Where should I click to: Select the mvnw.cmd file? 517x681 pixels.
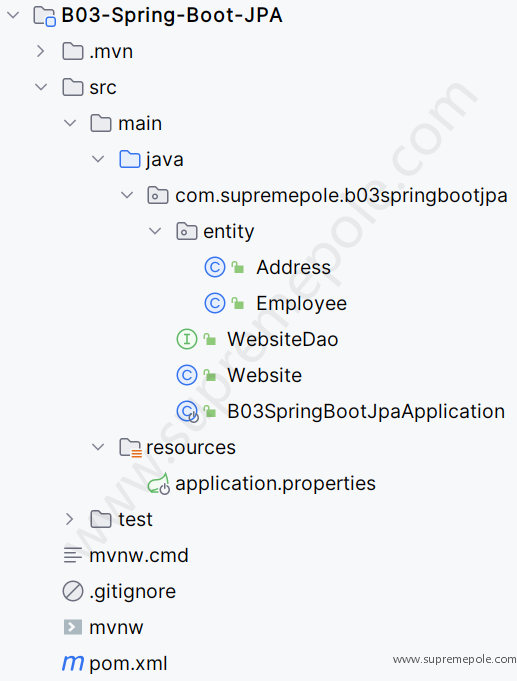[x=139, y=555]
